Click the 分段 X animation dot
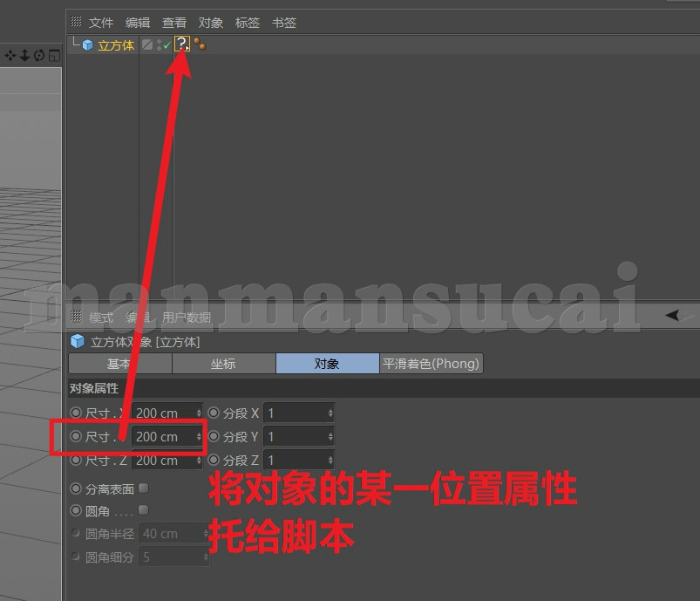The image size is (700, 601). click(x=214, y=413)
